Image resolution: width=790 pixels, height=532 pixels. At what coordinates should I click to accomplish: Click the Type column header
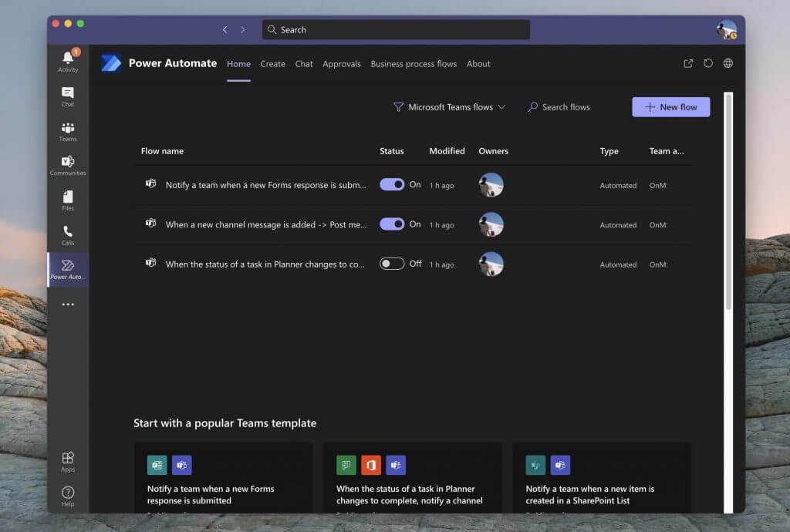click(x=609, y=151)
